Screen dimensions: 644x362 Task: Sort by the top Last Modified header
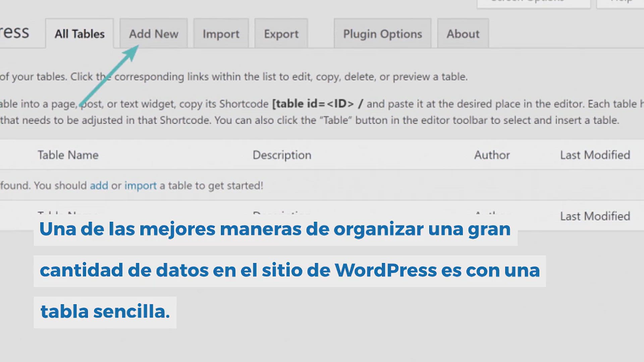pos(595,155)
